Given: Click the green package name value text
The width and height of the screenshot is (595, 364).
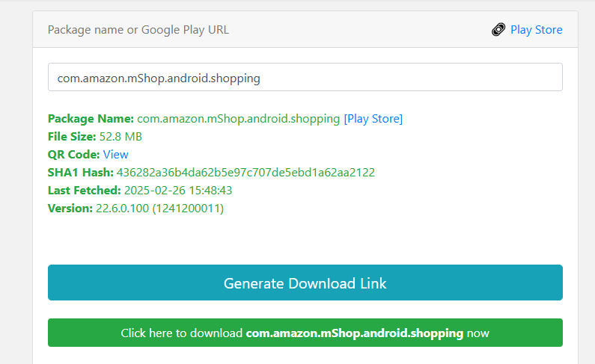Looking at the screenshot, I should (238, 119).
